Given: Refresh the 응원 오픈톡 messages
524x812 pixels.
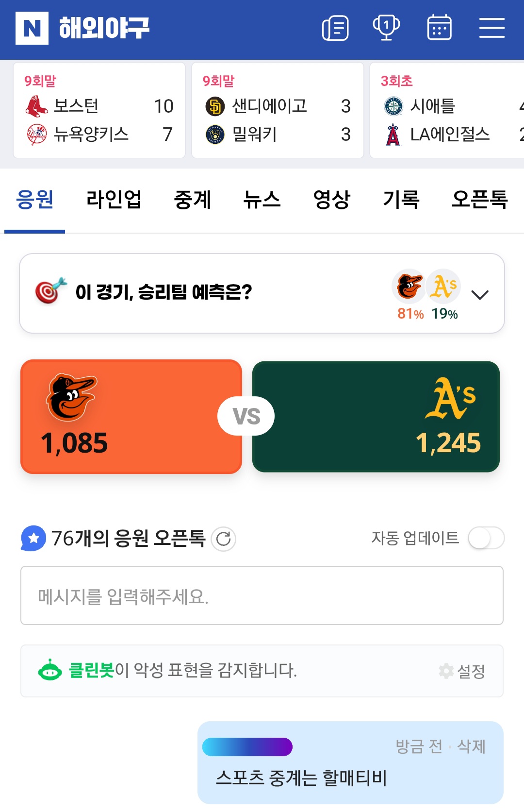Looking at the screenshot, I should point(224,539).
